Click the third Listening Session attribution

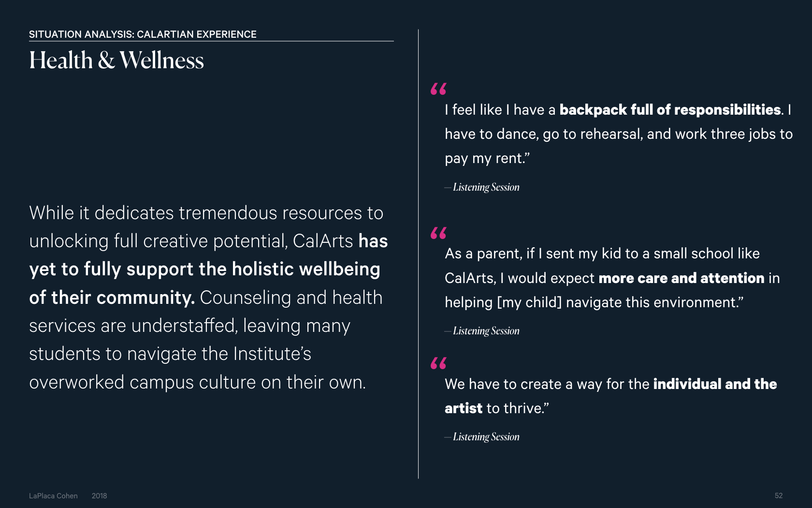[x=482, y=437]
